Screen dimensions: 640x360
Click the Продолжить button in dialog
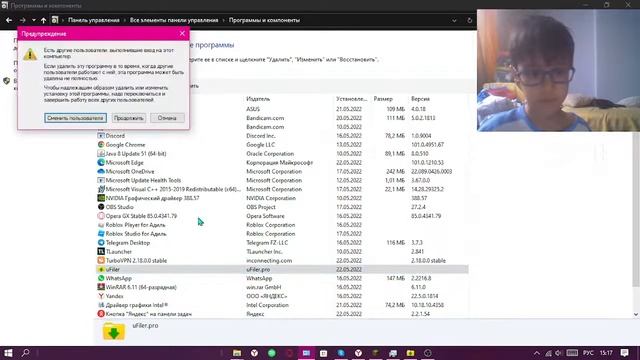129,118
